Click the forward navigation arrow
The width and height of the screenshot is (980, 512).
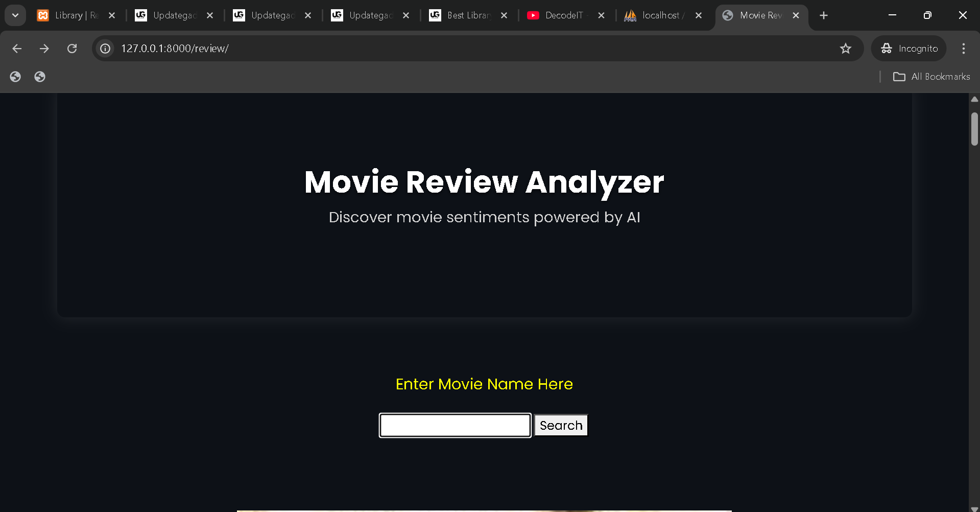pos(44,49)
